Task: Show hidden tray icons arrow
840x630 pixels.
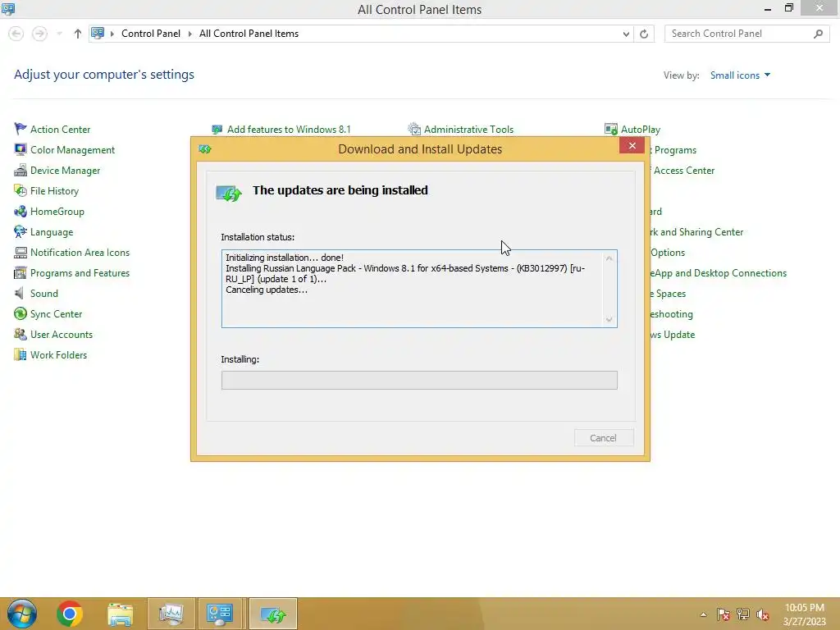Action: coord(703,614)
